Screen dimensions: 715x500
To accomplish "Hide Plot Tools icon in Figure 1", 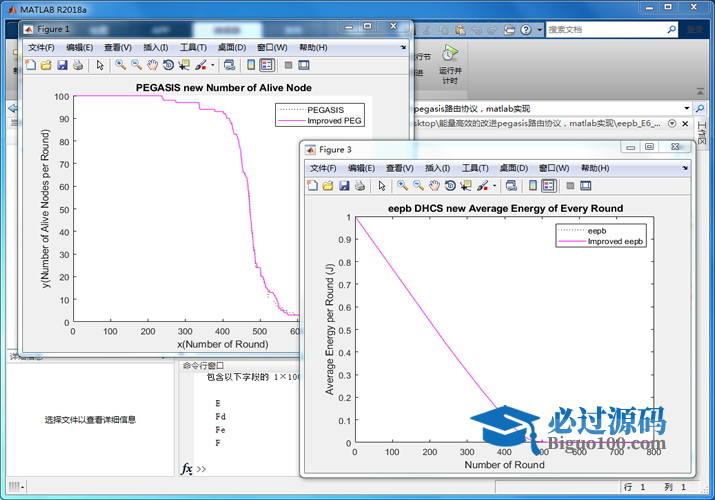I will 288,65.
